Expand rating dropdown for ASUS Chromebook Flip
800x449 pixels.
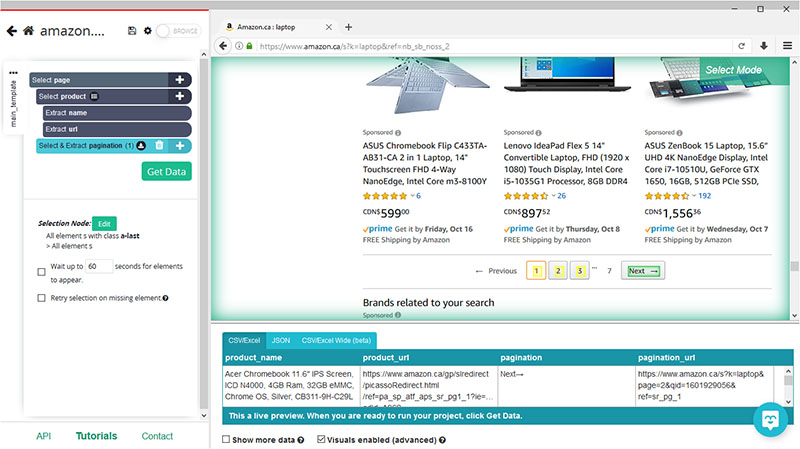point(412,196)
